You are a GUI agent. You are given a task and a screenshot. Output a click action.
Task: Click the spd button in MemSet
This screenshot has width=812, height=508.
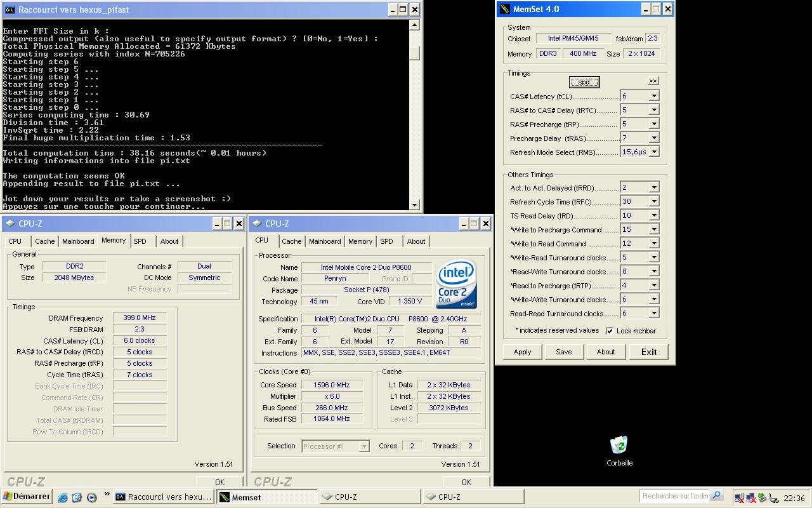(584, 82)
